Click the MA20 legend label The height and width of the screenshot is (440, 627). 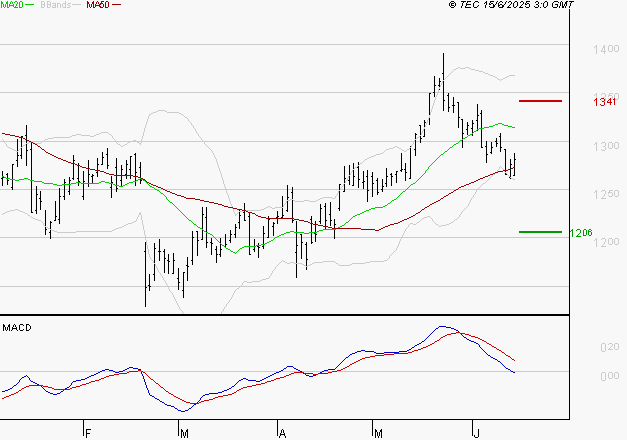pyautogui.click(x=12, y=5)
